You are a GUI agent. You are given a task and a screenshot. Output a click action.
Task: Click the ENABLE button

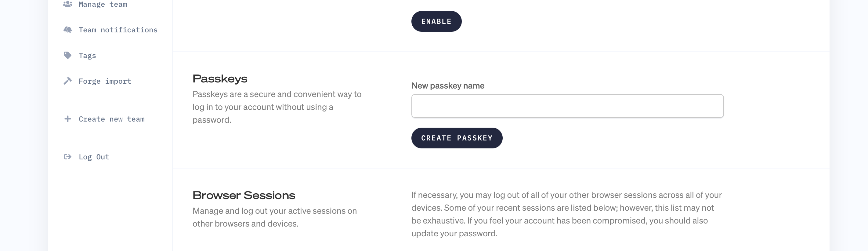pos(436,21)
